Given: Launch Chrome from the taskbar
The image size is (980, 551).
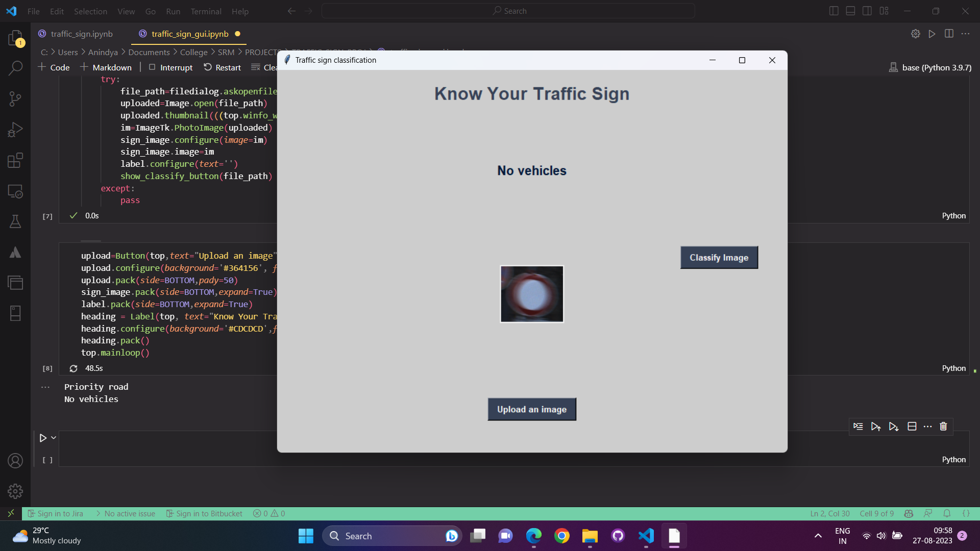Looking at the screenshot, I should [x=561, y=536].
